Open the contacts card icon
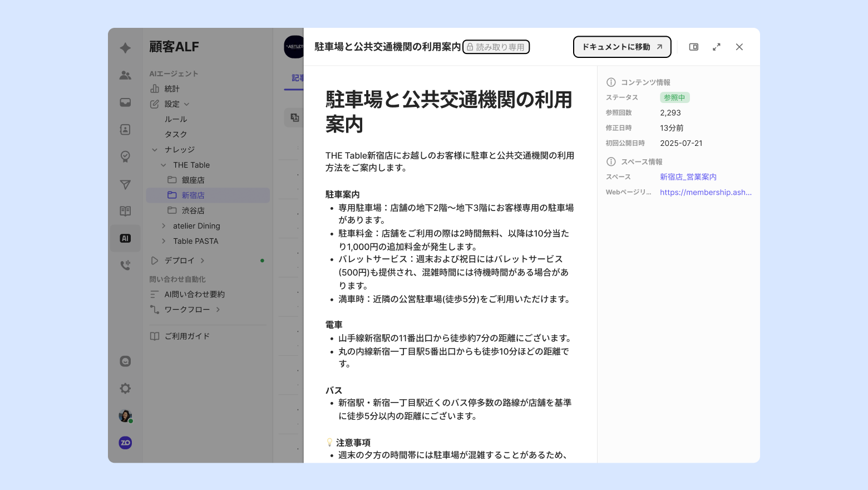The image size is (868, 490). [125, 129]
